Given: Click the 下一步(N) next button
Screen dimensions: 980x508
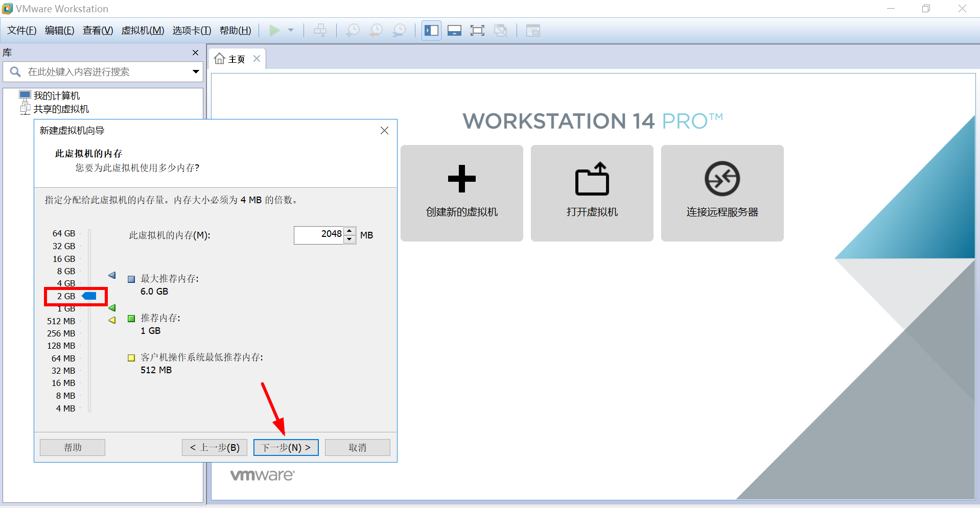Looking at the screenshot, I should (286, 447).
